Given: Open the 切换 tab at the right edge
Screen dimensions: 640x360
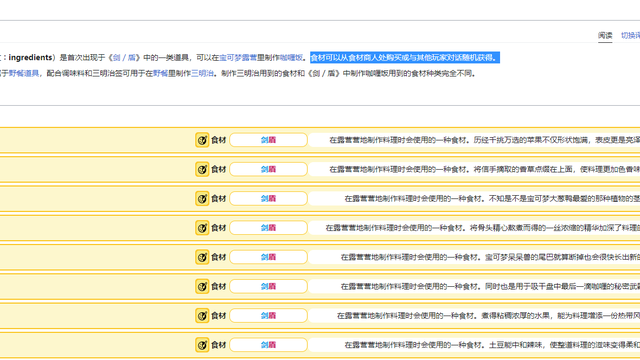Looking at the screenshot, I should (630, 36).
